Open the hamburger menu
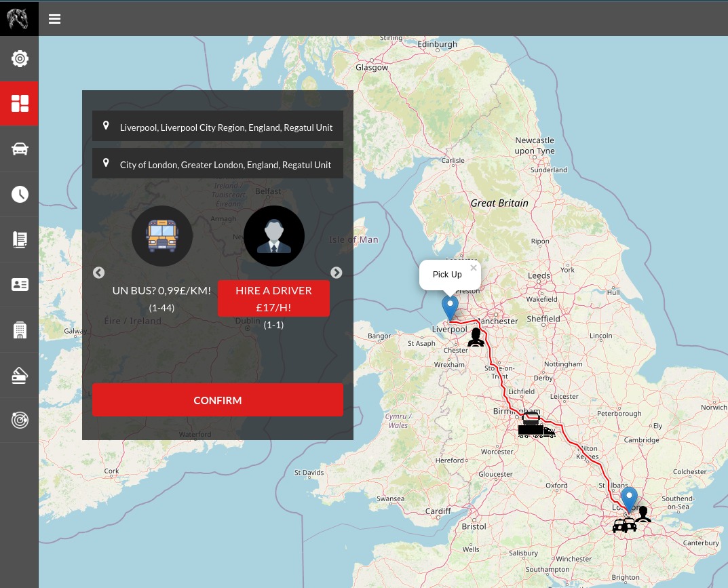Screen dimensions: 728x588 pyautogui.click(x=55, y=19)
